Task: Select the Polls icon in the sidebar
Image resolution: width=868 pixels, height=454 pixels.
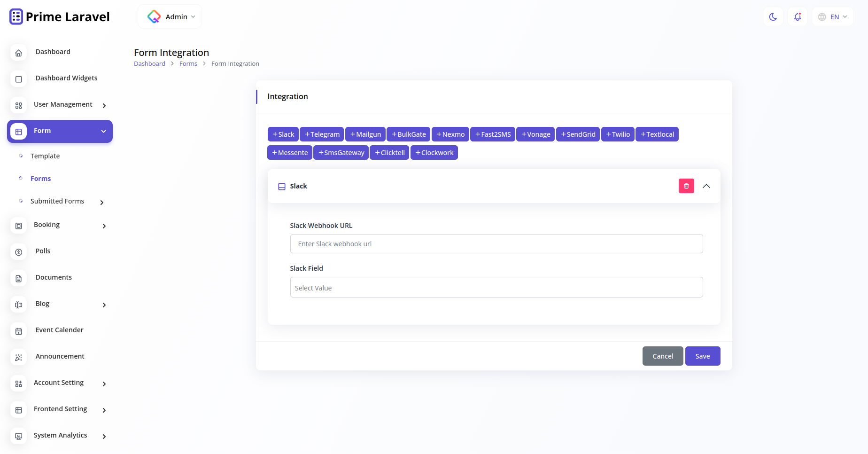Action: pos(18,252)
